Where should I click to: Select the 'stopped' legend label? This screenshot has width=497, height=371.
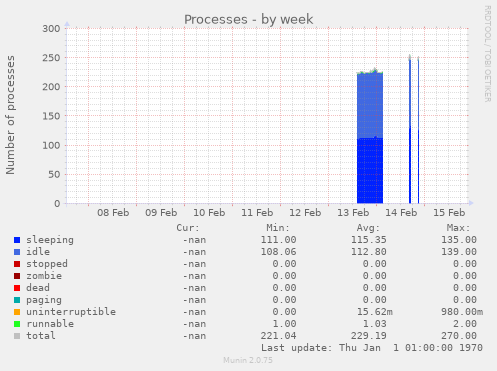tap(47, 264)
